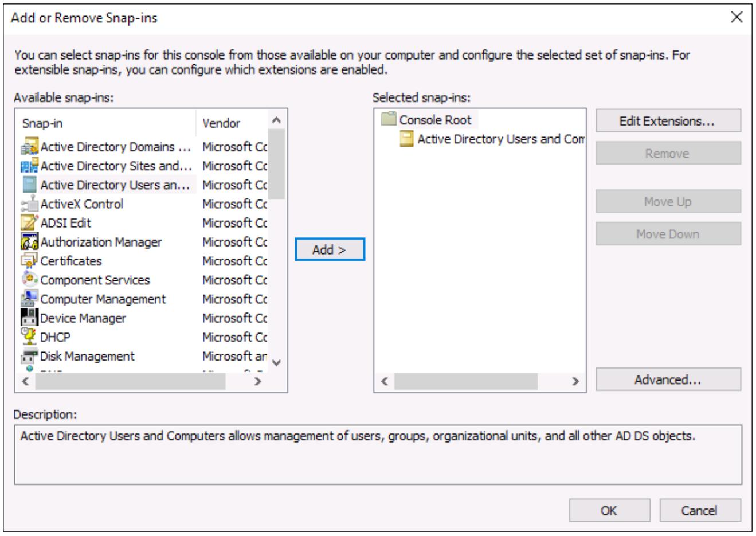Click available list scroll right arrow
The height and width of the screenshot is (536, 756).
(259, 381)
